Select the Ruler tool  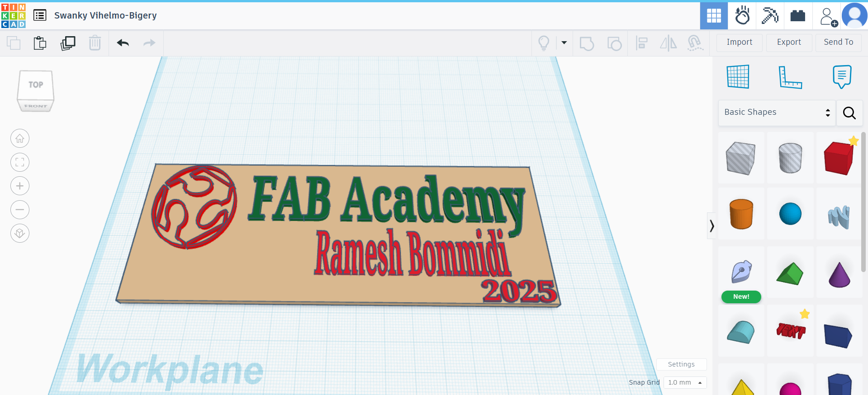pos(790,76)
